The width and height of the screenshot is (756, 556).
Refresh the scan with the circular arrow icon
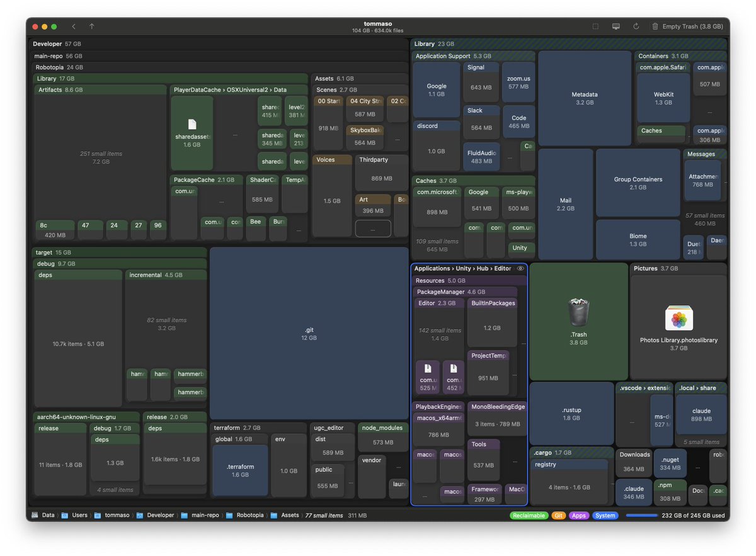pyautogui.click(x=636, y=26)
